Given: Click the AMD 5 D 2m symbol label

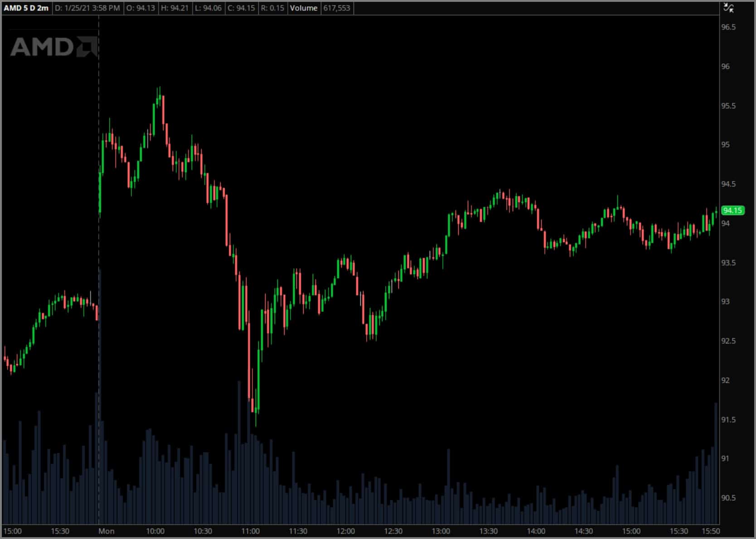Looking at the screenshot, I should (x=26, y=8).
